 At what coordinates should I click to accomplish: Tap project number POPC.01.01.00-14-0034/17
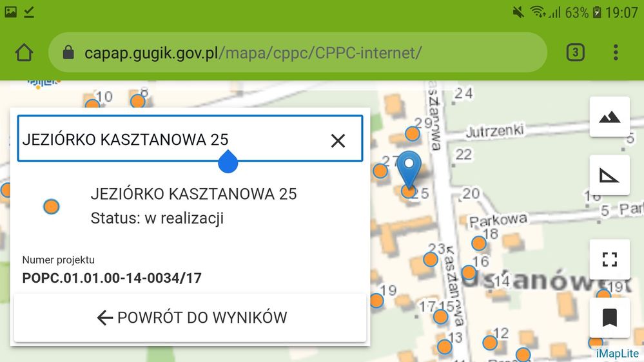click(x=112, y=278)
